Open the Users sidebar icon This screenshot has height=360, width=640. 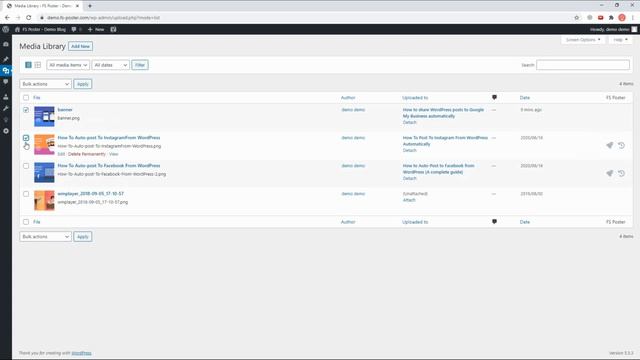[x=6, y=97]
